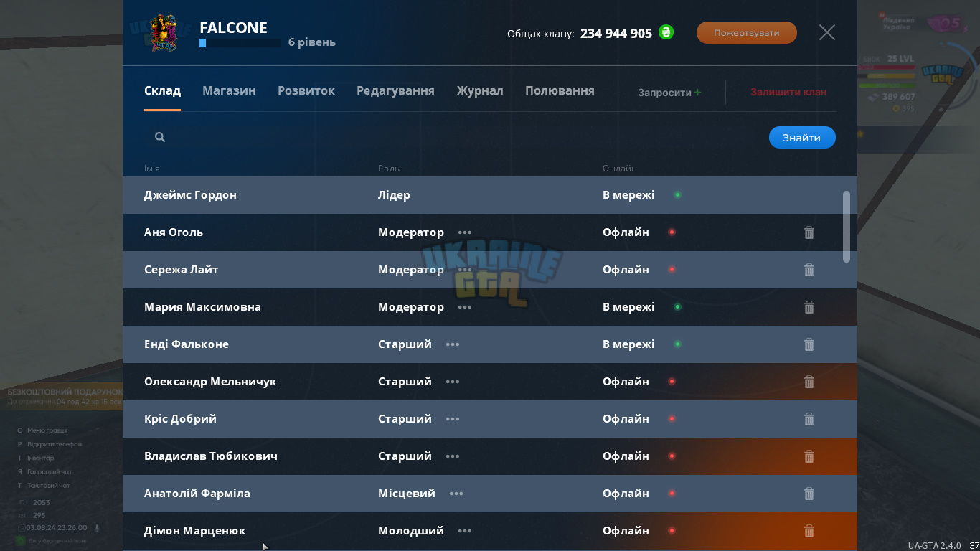The height and width of the screenshot is (551, 980).
Task: Switch to the Склад tab
Action: 162,91
